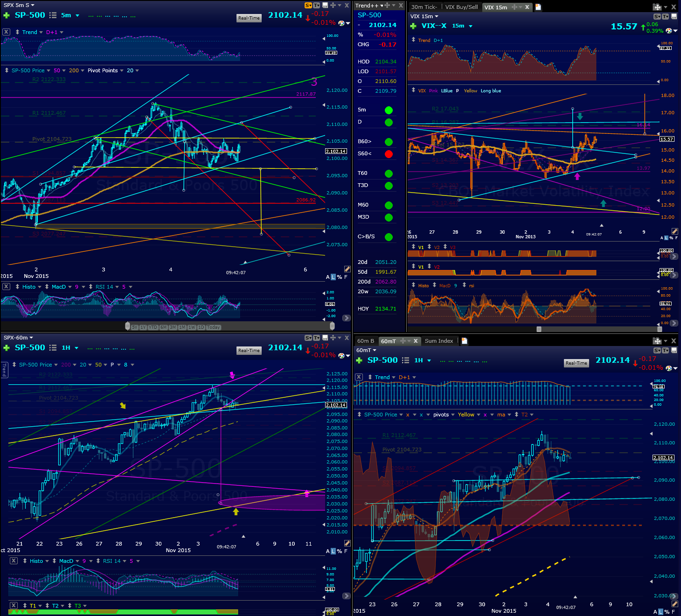Click the pencil draw icon in the SPX 5m chart
681x616 pixels.
[347, 269]
